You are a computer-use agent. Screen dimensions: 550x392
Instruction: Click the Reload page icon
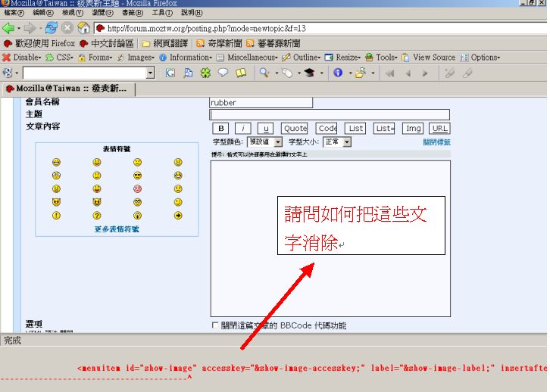[x=52, y=28]
